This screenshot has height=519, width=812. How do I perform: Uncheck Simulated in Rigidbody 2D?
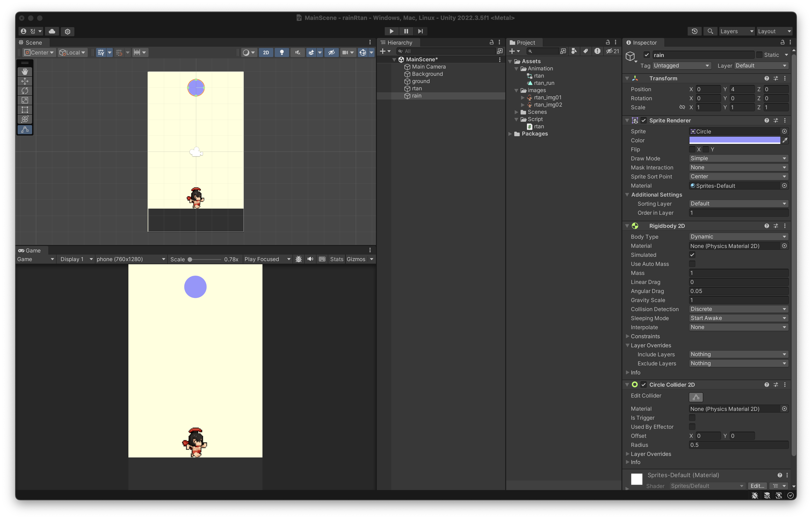(692, 255)
